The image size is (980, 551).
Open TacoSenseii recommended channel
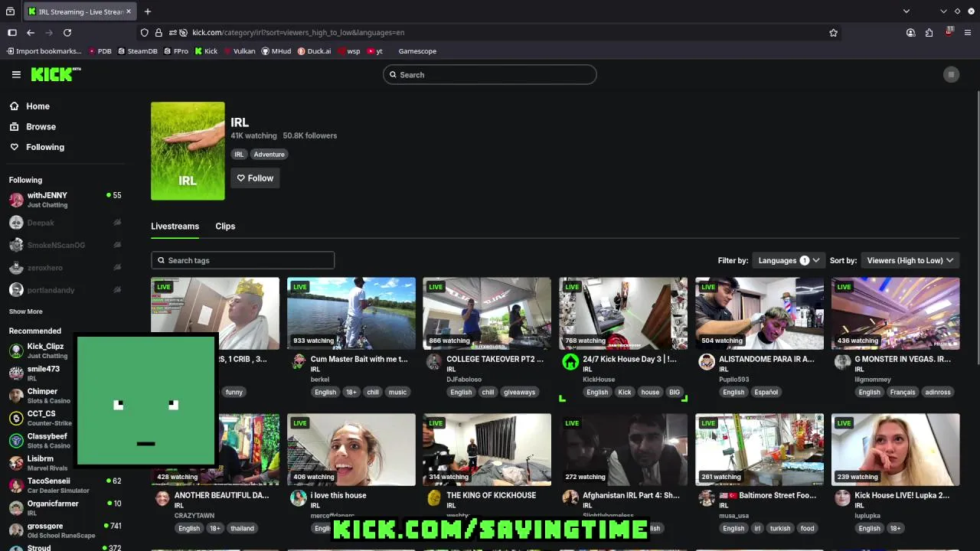pyautogui.click(x=65, y=485)
